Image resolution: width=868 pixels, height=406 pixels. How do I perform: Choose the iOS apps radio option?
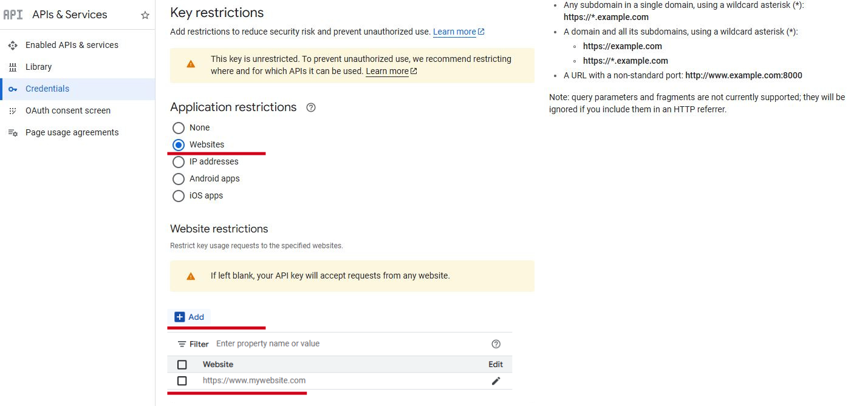179,196
